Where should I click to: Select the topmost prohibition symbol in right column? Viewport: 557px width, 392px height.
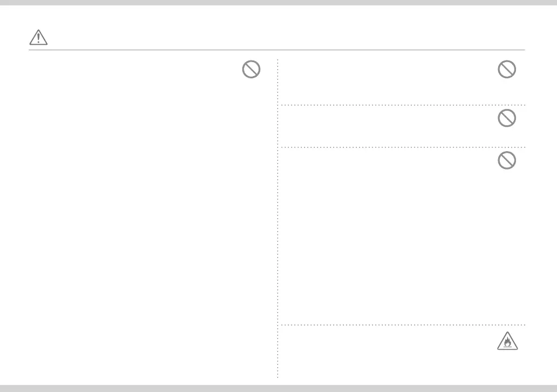pos(507,69)
